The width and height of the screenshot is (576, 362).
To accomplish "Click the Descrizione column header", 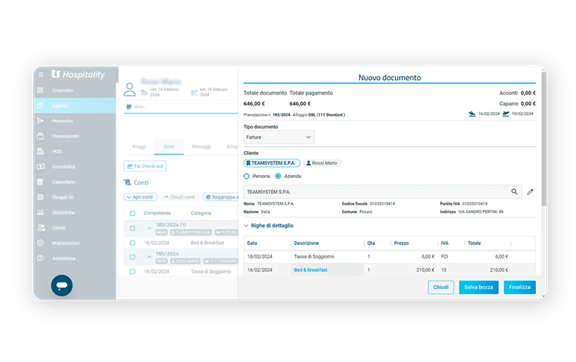I will (x=306, y=243).
